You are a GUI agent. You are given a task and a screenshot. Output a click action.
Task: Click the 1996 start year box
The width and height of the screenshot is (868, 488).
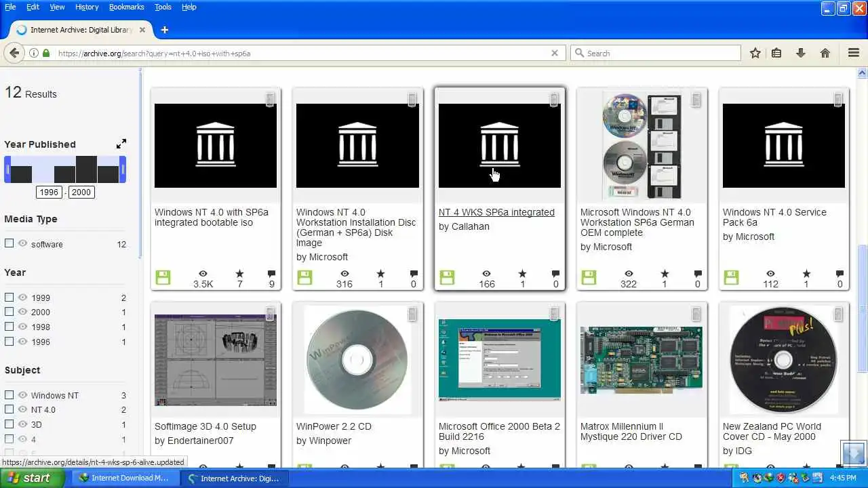tap(49, 192)
